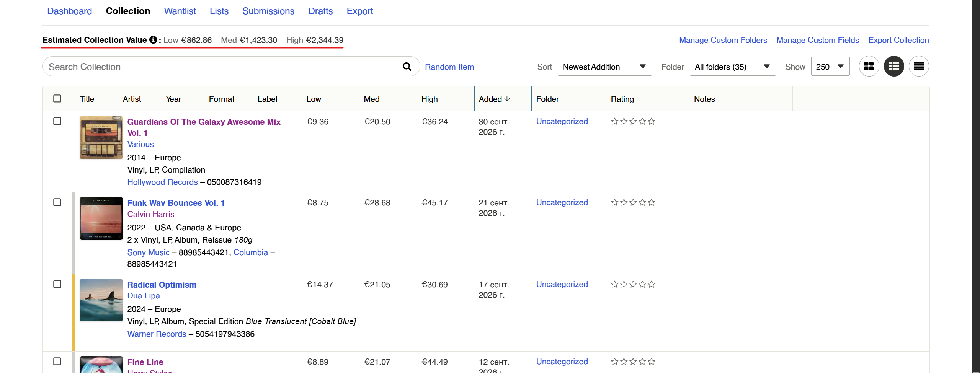Click the search magnifier icon
Screen dimensions: 980x373
coord(407,67)
